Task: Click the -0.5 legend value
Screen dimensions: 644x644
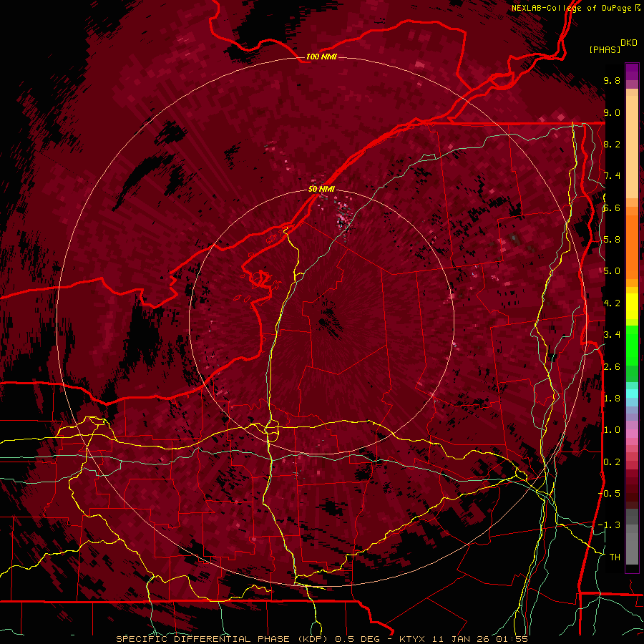Action: pyautogui.click(x=610, y=494)
